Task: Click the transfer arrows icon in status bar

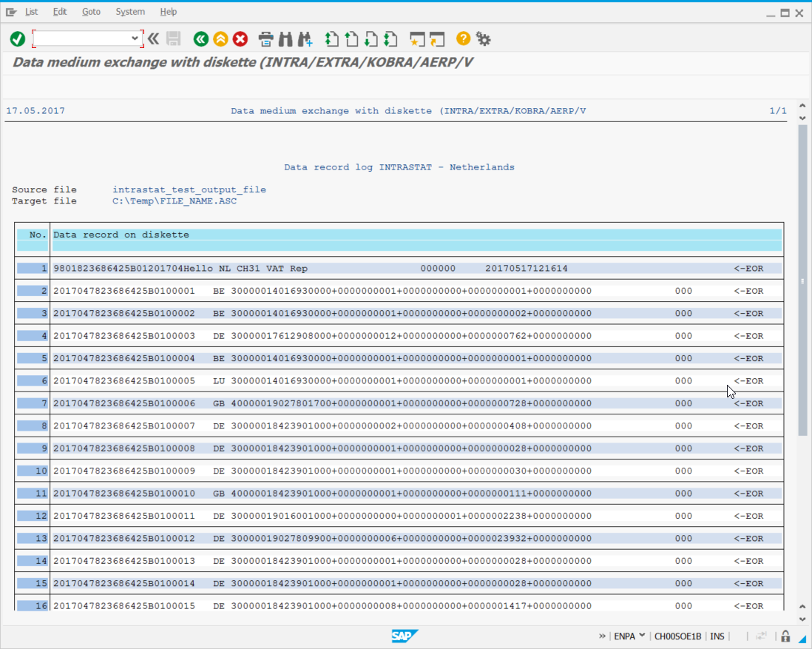Action: click(x=761, y=636)
